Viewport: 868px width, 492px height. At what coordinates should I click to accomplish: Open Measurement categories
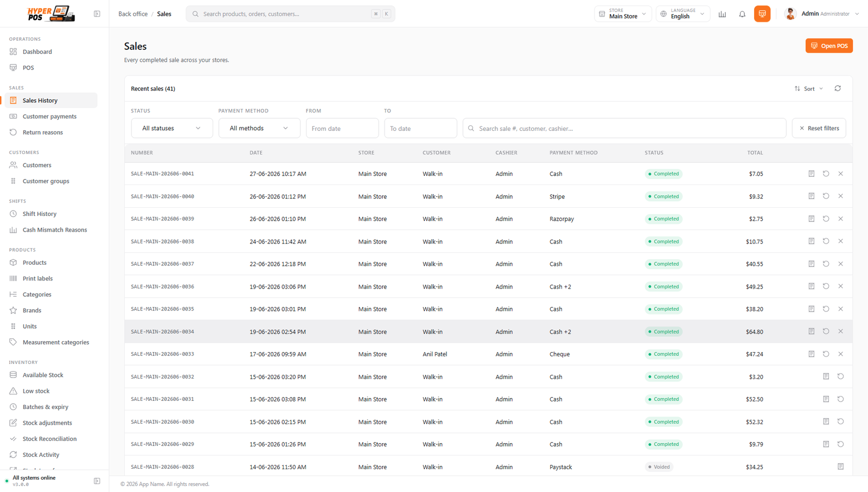pos(51,342)
